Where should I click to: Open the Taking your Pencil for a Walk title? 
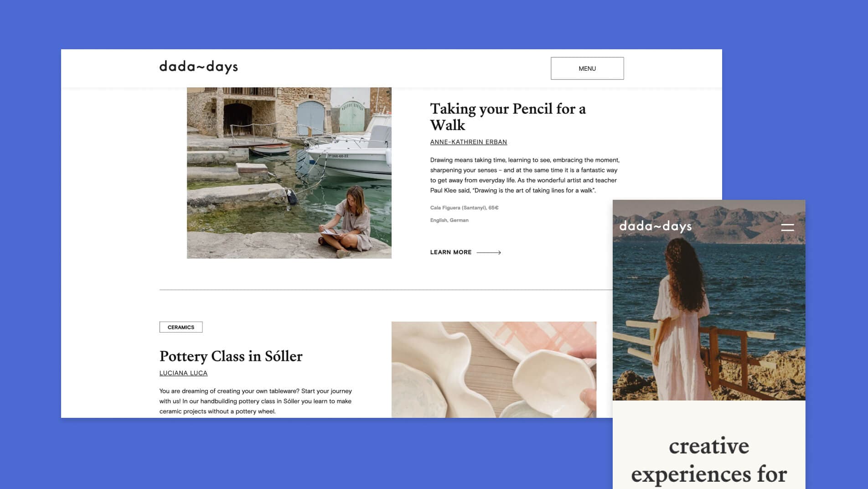(x=508, y=117)
